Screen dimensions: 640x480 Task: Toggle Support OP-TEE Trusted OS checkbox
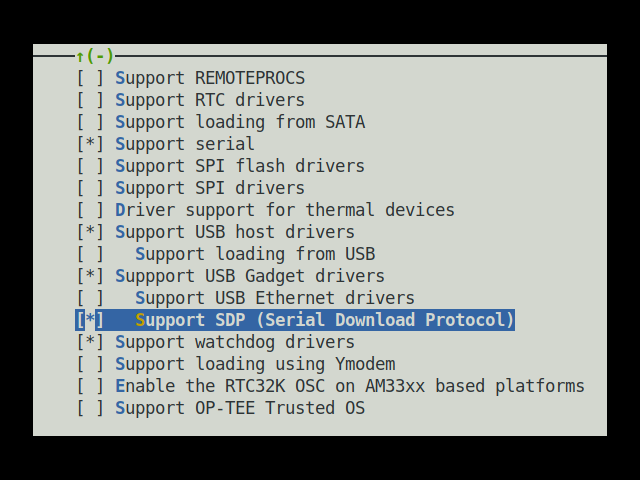tap(91, 408)
